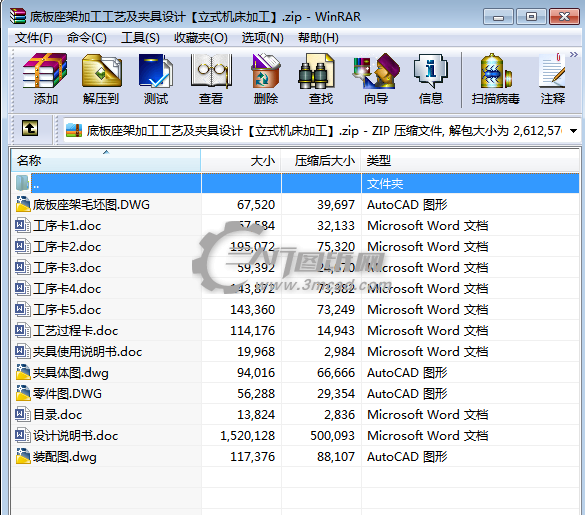Click the Word icon of 目录.doc

23,414
